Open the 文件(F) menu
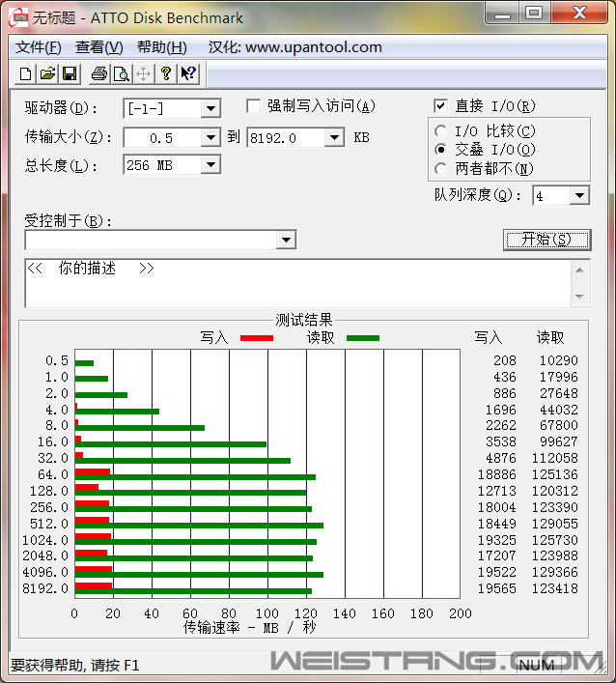616x683 pixels. 39,47
